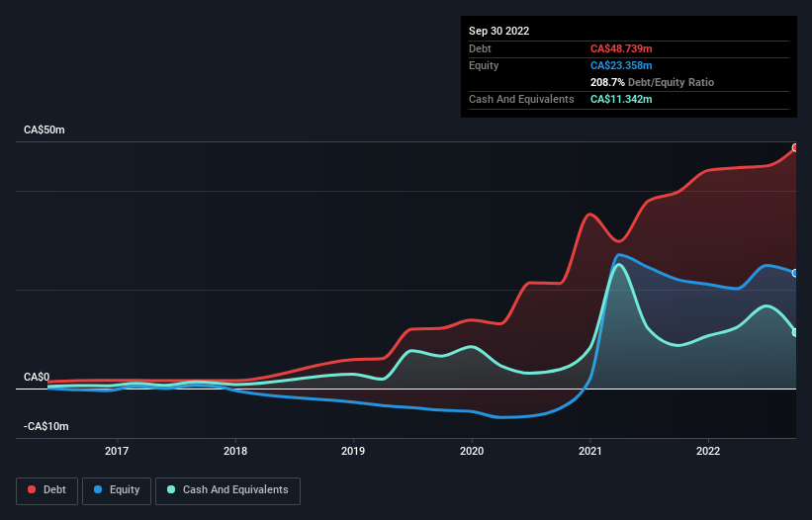Click the 208.7% Debt/Equity Ratio text
Viewport: 812px width, 520px height.
pyautogui.click(x=652, y=82)
